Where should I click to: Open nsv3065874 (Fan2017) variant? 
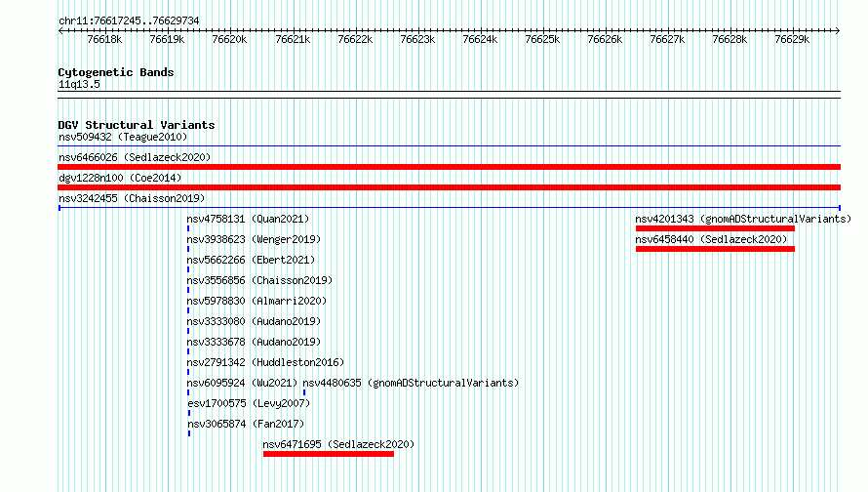point(246,424)
